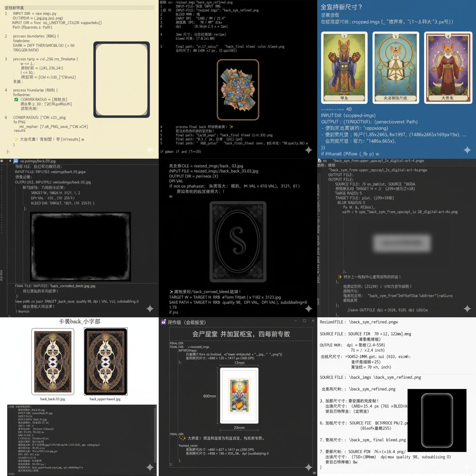
Task: Click the sparkle icon in the S-monogram card panel
Action: pos(308,308)
